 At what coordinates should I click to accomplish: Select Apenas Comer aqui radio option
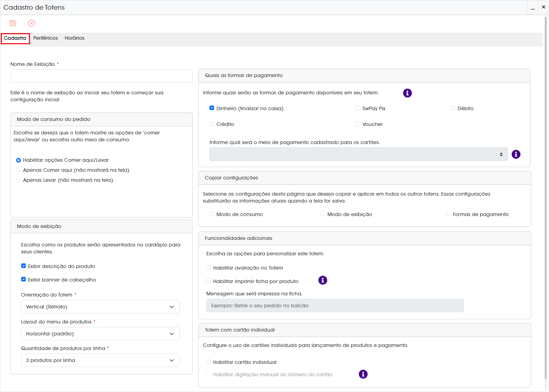point(18,170)
